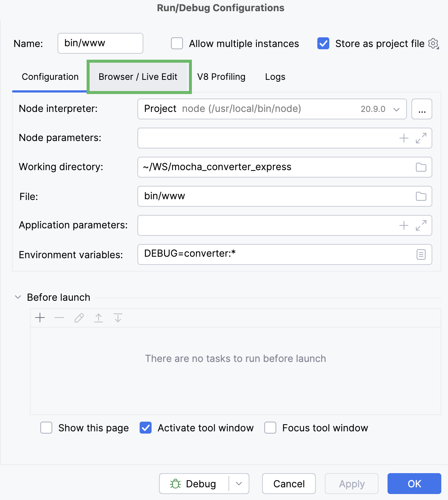Enable Allow multiple instances
This screenshot has height=500, width=448.
click(177, 43)
